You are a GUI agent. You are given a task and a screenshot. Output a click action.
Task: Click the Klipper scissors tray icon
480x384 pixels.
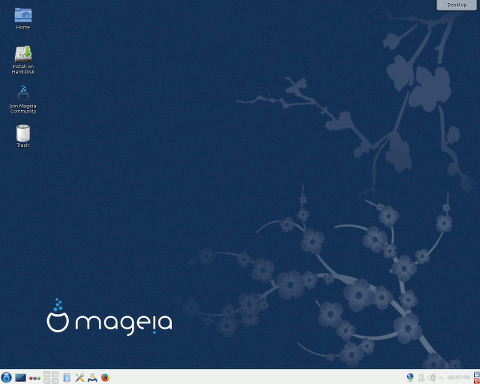421,378
